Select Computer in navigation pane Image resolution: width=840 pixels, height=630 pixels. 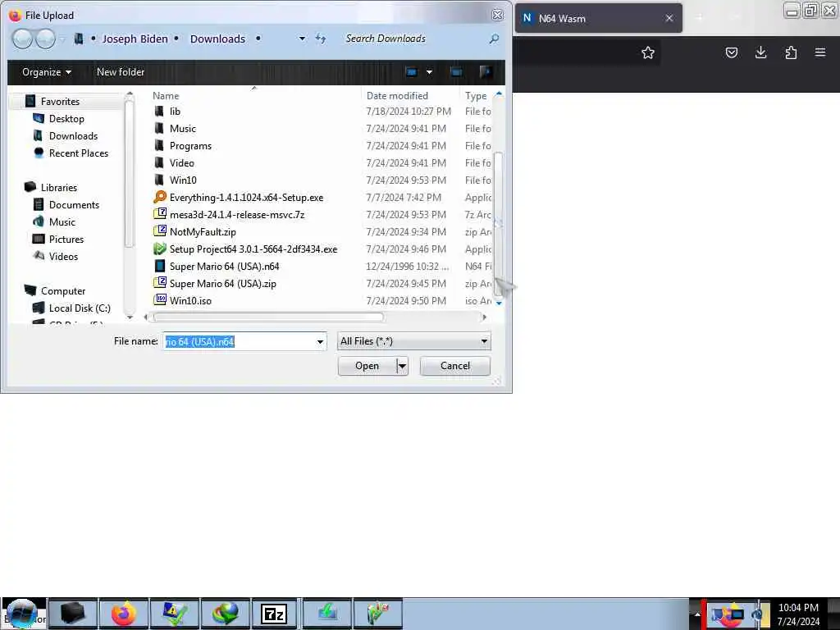coord(62,291)
